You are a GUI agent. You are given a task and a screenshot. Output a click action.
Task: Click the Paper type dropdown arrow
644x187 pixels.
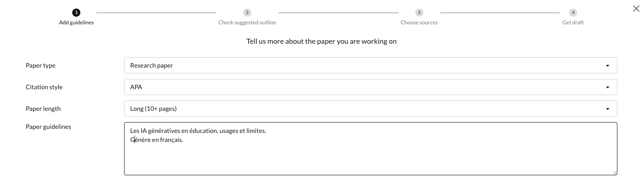coord(607,66)
